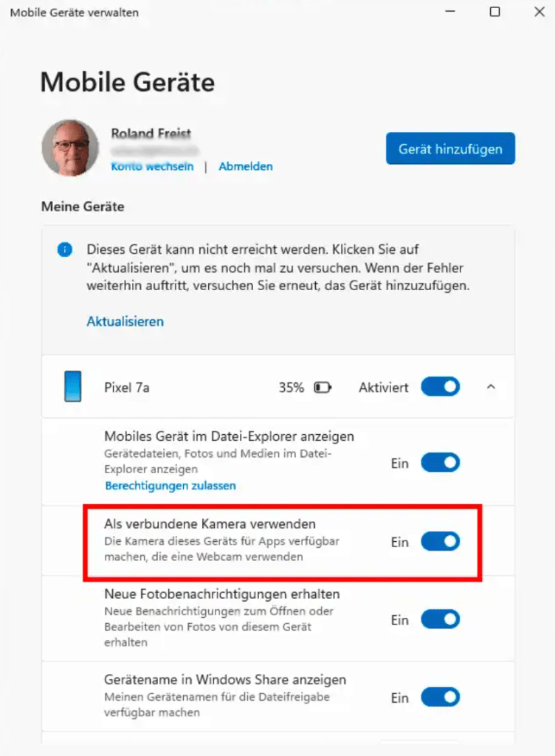Disable the Aktiviert toggle for Pixel 7a
Screen dimensions: 555x756
440,386
